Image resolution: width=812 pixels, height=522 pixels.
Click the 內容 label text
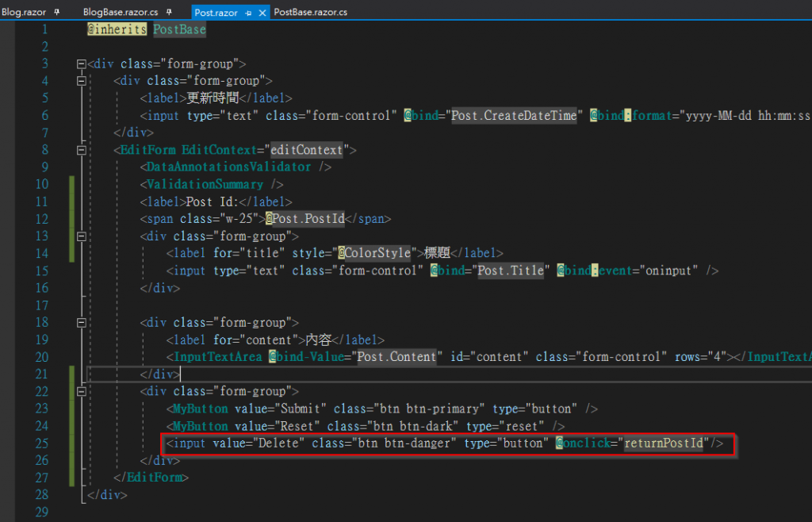click(x=319, y=340)
